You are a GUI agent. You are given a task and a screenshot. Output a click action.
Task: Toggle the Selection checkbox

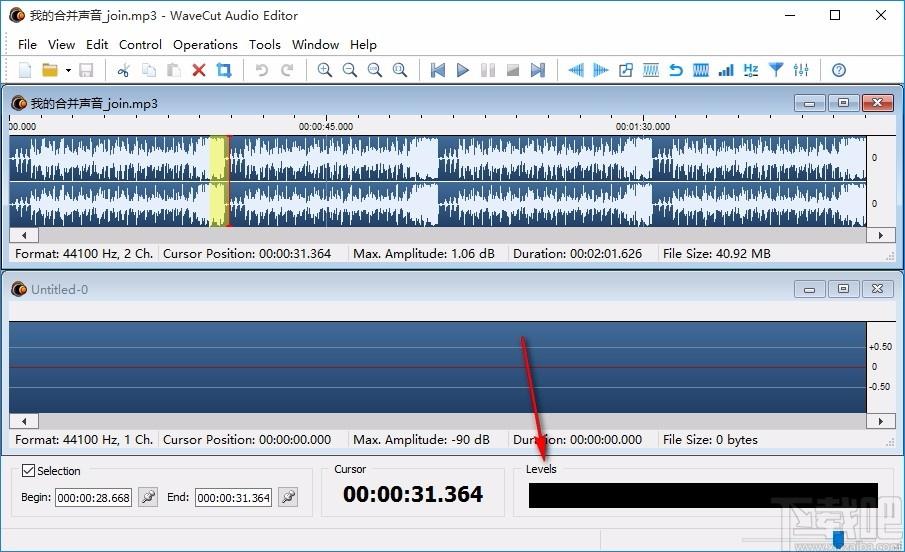point(28,471)
